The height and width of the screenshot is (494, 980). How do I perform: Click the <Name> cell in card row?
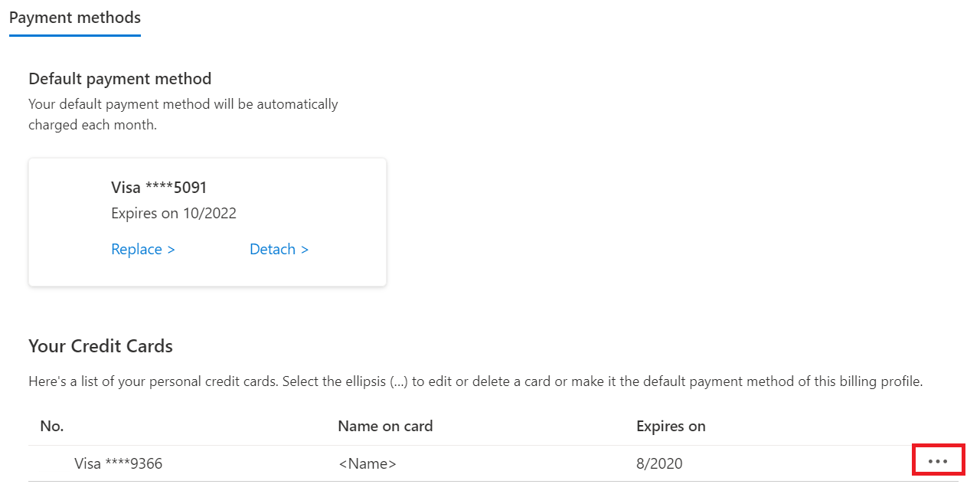(x=367, y=463)
